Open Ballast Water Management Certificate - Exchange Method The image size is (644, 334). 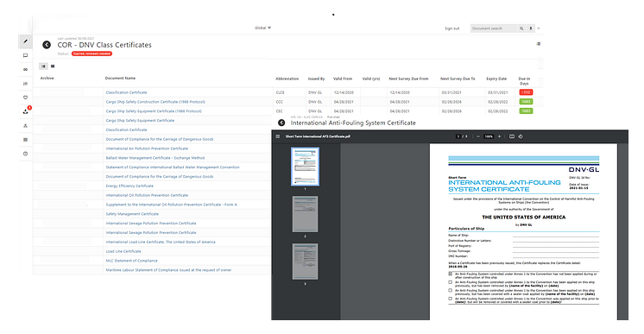coord(155,158)
